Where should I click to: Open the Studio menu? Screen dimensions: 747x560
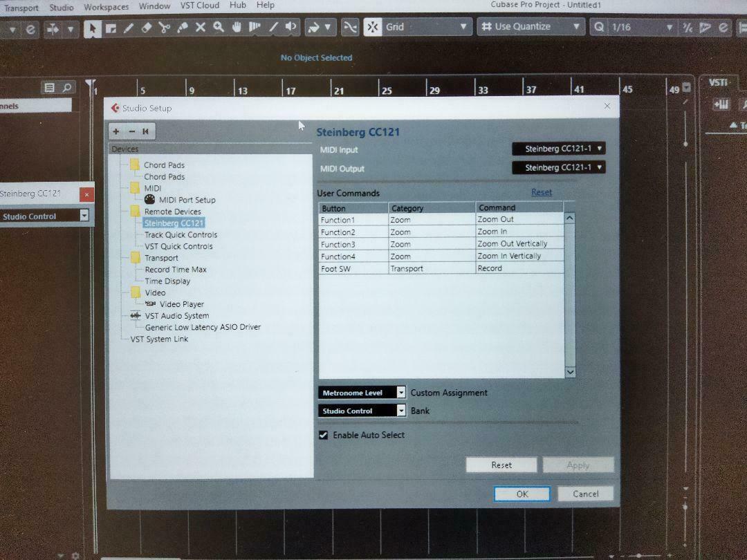pyautogui.click(x=62, y=6)
